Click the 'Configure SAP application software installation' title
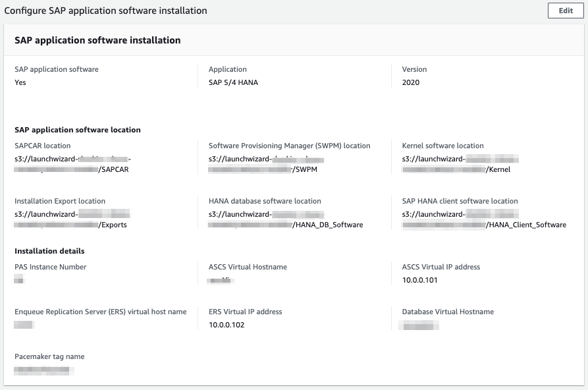 click(106, 11)
